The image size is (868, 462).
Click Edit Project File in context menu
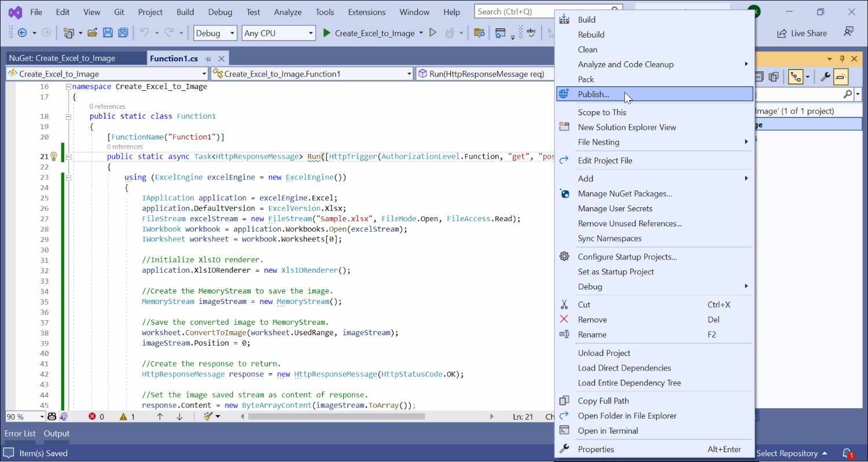pyautogui.click(x=654, y=160)
